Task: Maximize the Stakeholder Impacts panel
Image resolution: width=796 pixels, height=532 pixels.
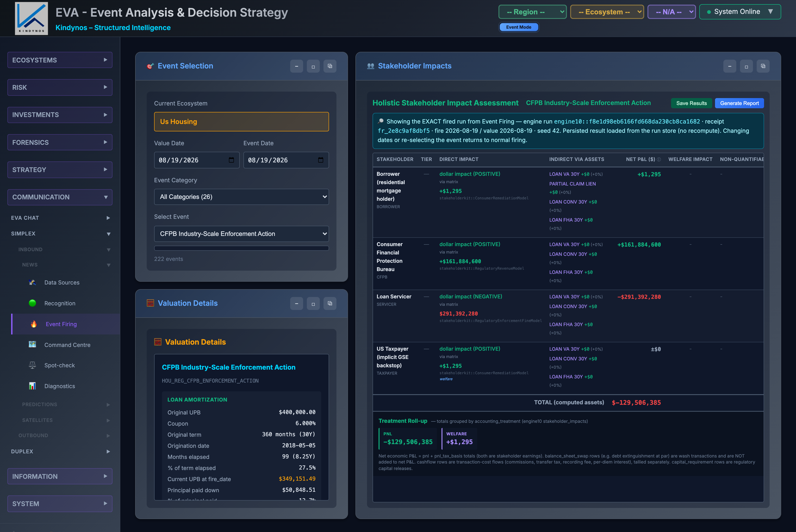Action: pos(746,66)
